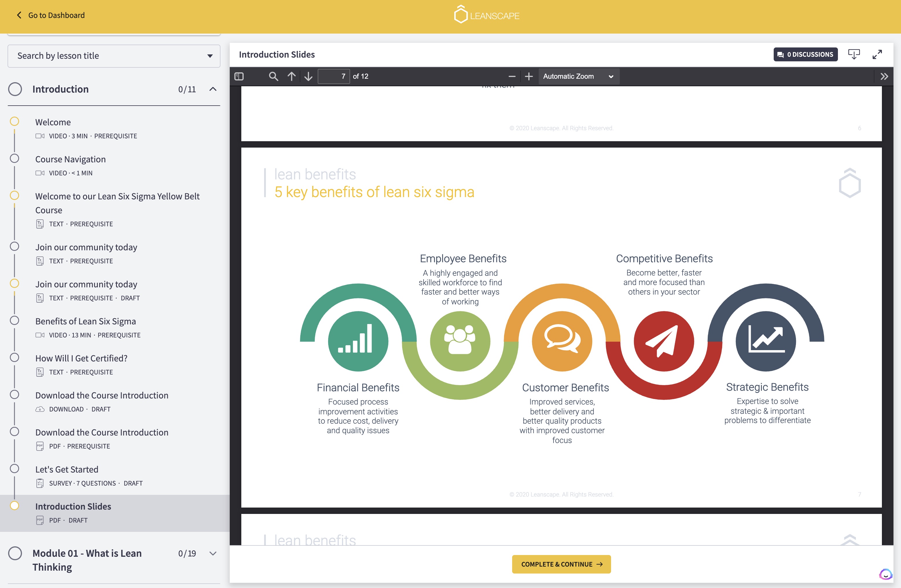Open the Benefits of Lean Six Sigma lesson
Screen dimensions: 901x588
pos(86,321)
